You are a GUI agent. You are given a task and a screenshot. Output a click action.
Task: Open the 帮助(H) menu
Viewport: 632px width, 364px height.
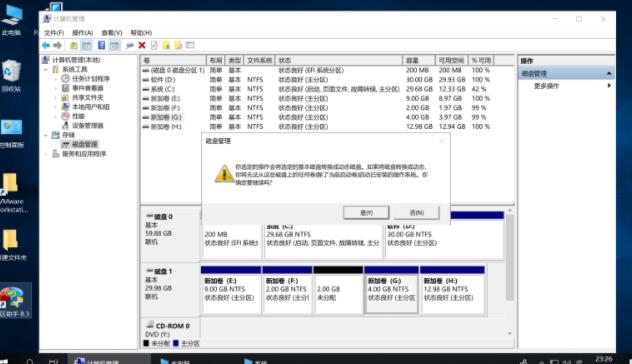point(141,33)
